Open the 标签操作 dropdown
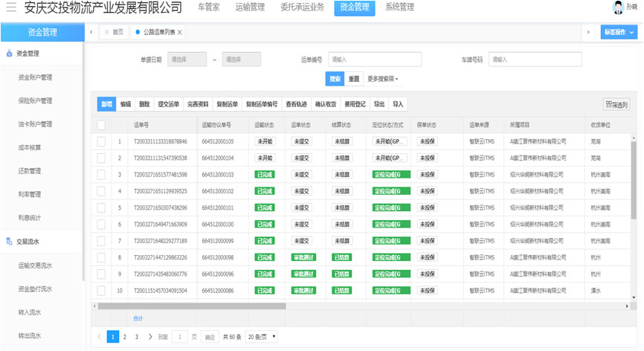 pos(619,32)
